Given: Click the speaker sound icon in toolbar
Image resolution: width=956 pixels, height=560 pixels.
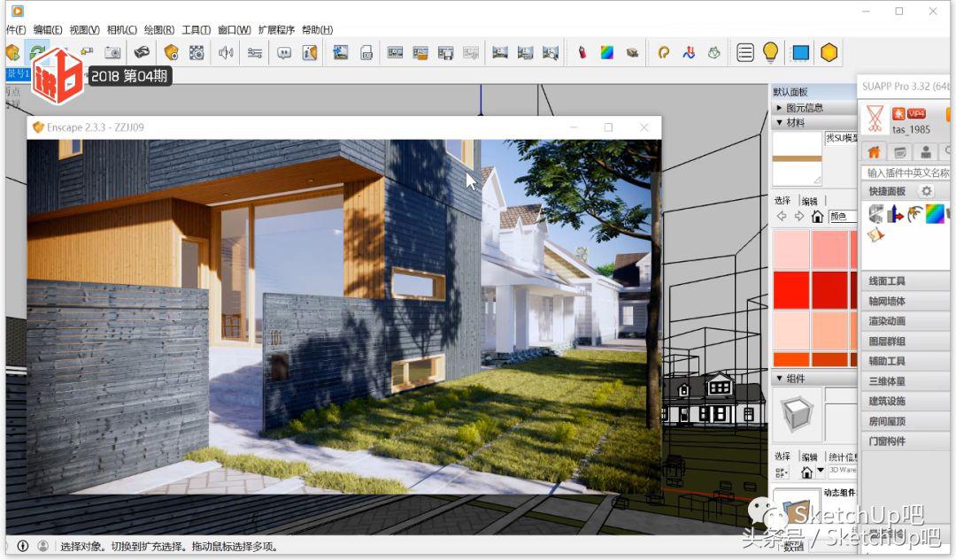Looking at the screenshot, I should 226,52.
